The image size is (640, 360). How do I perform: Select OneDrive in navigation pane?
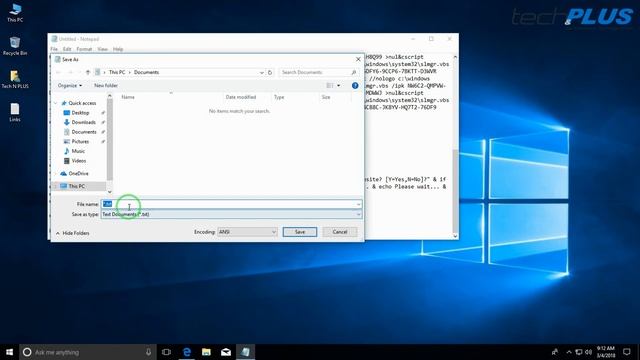pyautogui.click(x=78, y=173)
